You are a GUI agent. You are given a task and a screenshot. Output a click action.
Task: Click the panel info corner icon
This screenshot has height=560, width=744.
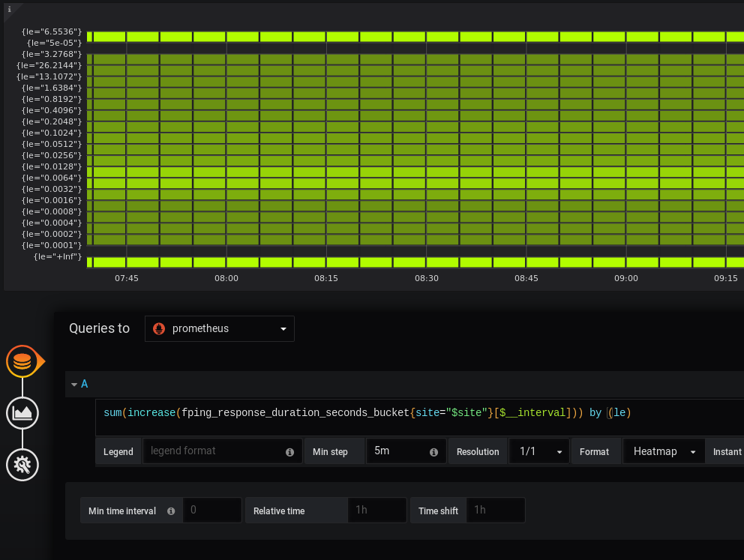[9, 9]
